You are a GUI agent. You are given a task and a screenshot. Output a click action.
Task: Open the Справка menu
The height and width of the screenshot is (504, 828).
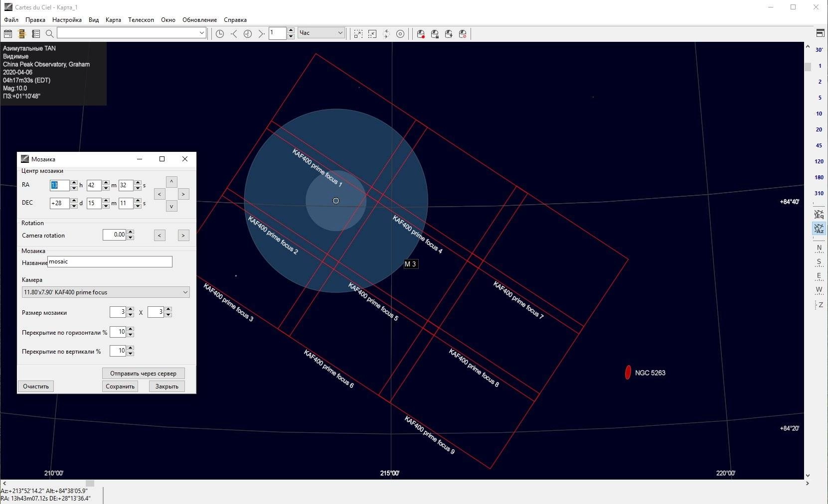(235, 20)
